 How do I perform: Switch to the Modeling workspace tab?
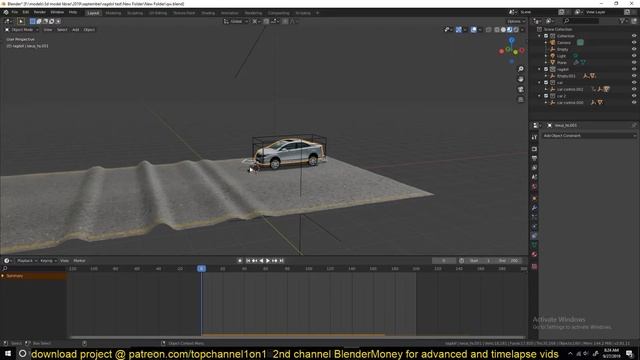tap(113, 13)
